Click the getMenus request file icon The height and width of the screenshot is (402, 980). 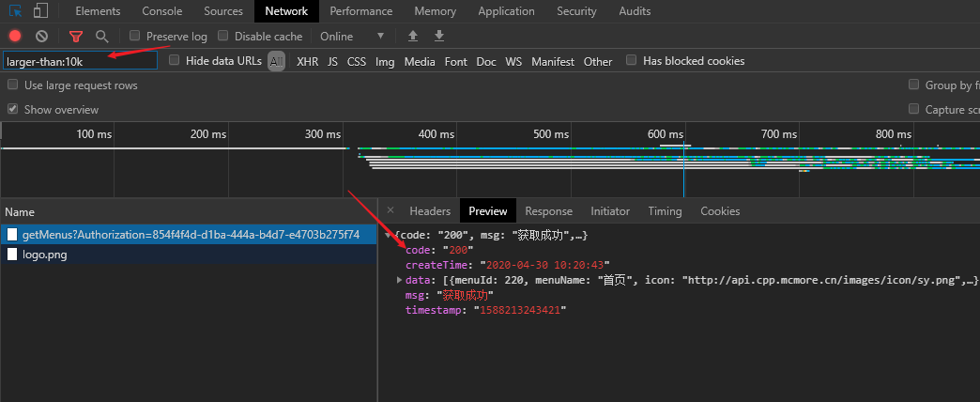click(x=12, y=235)
